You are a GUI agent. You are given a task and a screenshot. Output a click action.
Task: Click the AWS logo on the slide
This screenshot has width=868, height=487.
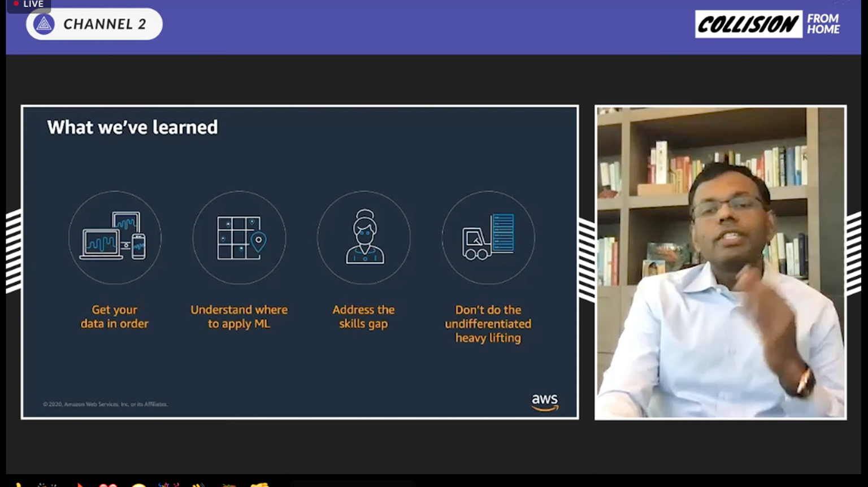click(545, 402)
